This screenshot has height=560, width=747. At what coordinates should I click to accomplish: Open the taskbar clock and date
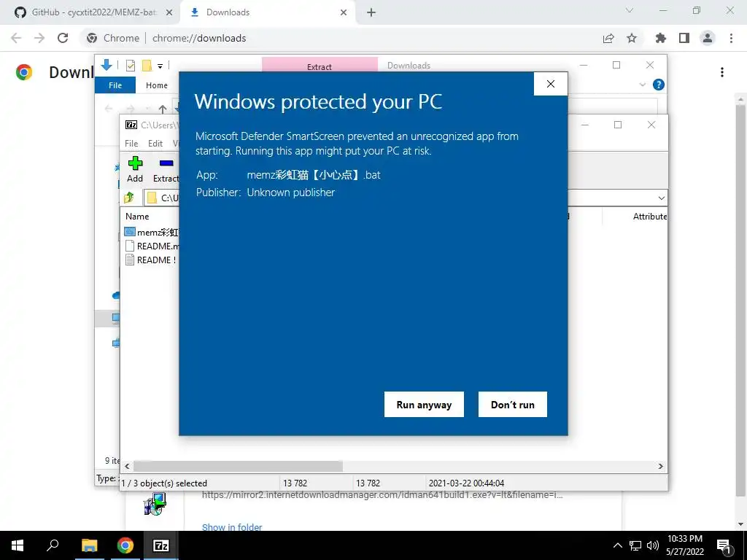(x=684, y=545)
